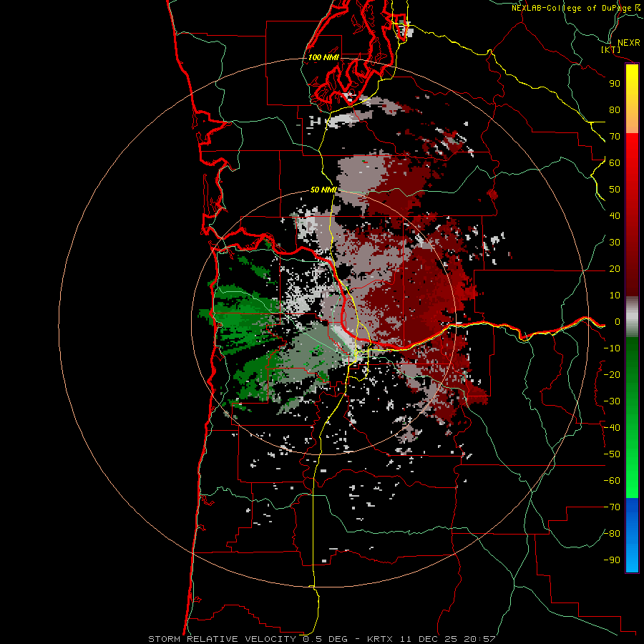This screenshot has height=644, width=644.
Task: Click the 40 value on velocity scale
Action: [615, 215]
